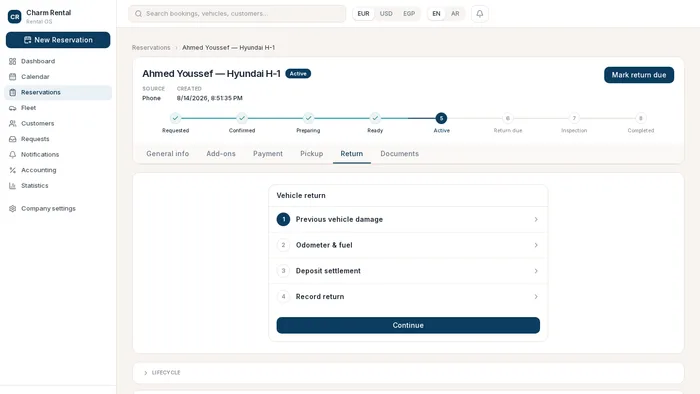
Task: Click the Accounting percent icon
Action: [x=12, y=170]
